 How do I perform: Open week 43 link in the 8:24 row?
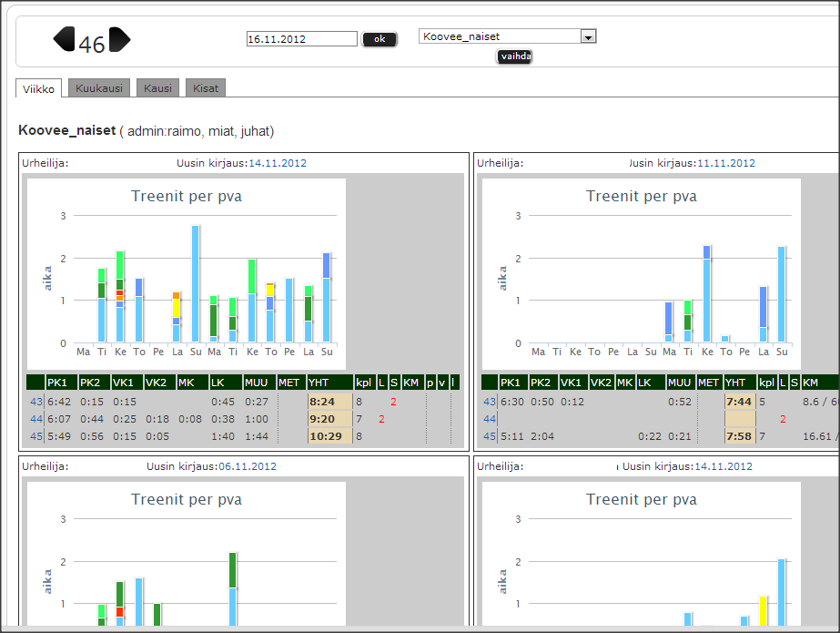point(35,402)
